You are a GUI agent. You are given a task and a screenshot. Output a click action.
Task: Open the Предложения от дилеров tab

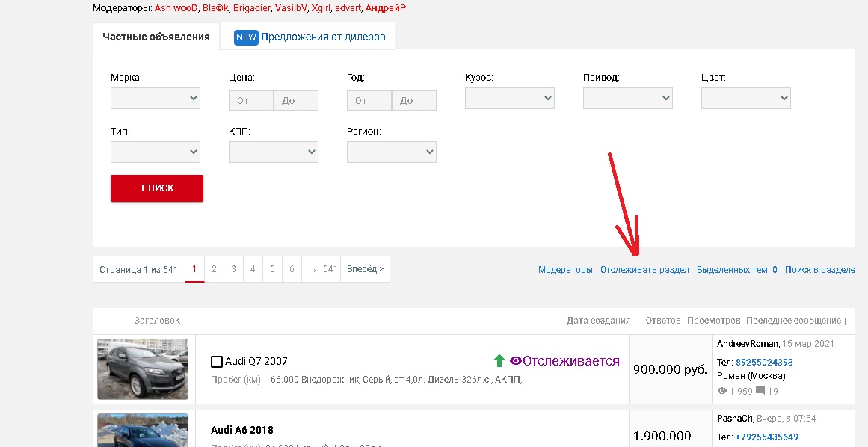(308, 37)
